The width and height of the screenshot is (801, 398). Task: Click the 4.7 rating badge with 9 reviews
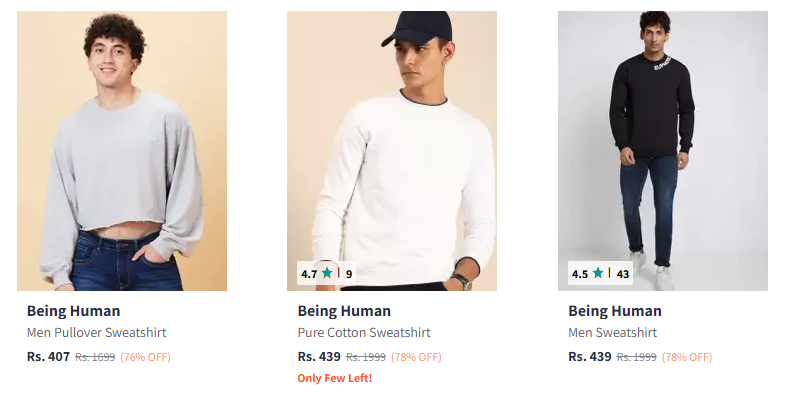[326, 273]
